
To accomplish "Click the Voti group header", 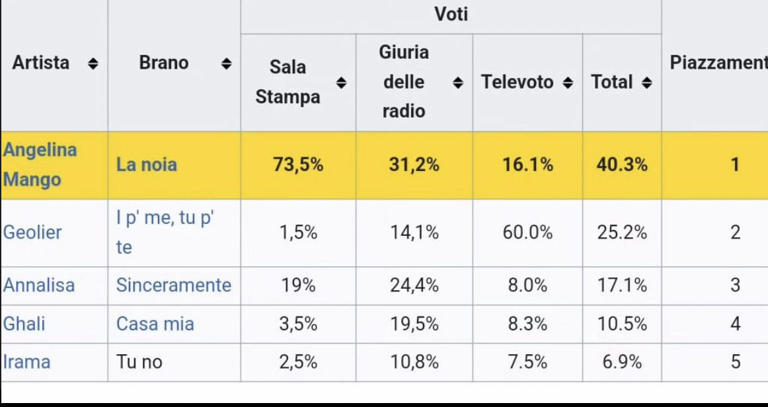I will pyautogui.click(x=451, y=15).
